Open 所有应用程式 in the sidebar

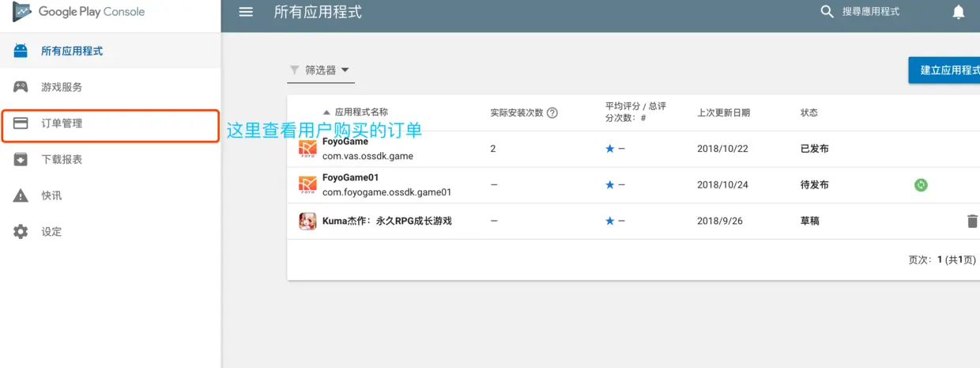coord(111,51)
